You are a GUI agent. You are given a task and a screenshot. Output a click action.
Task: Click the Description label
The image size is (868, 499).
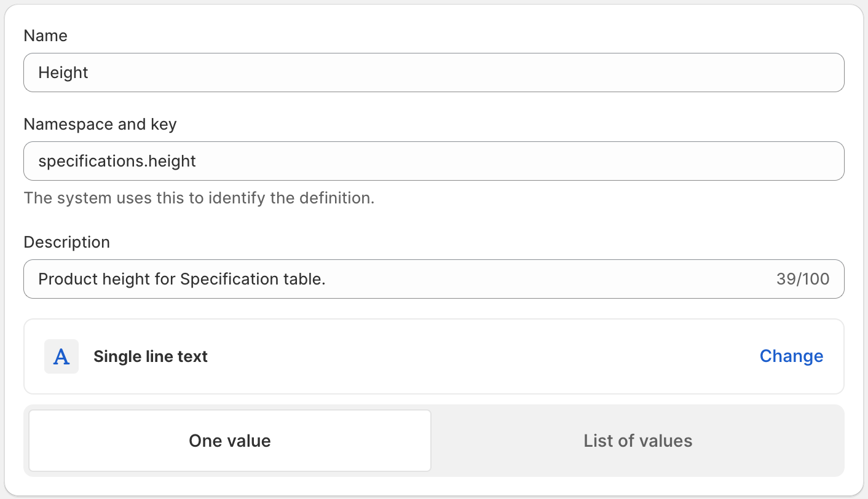(x=67, y=242)
